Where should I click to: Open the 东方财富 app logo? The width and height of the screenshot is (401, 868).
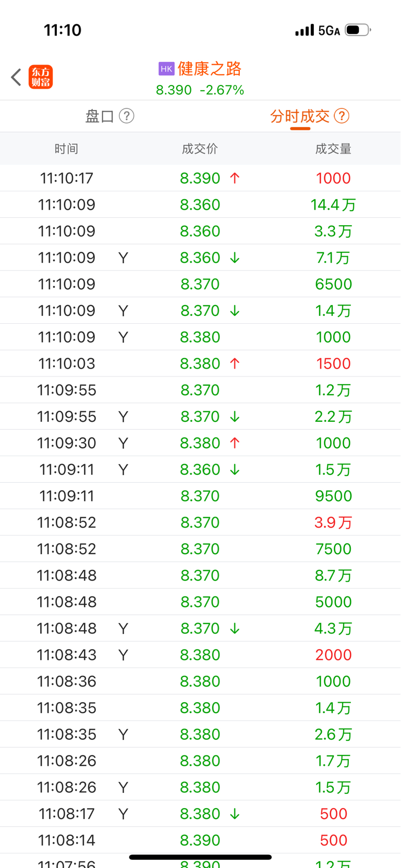pyautogui.click(x=41, y=77)
